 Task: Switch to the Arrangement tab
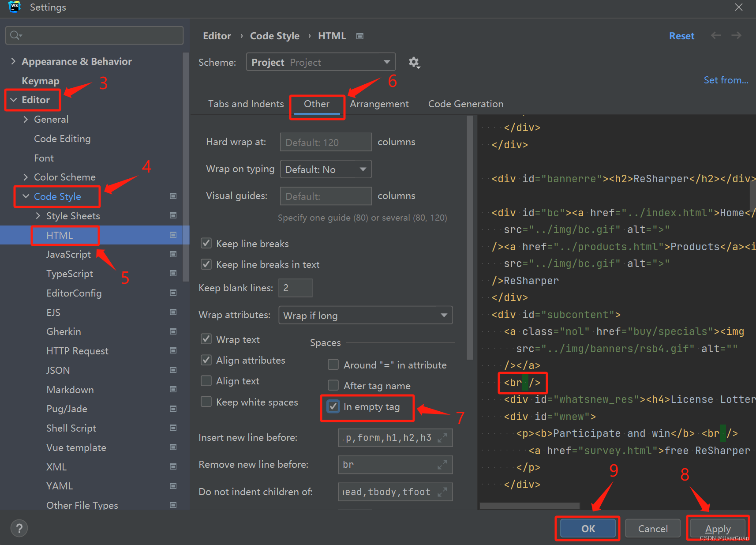click(379, 104)
